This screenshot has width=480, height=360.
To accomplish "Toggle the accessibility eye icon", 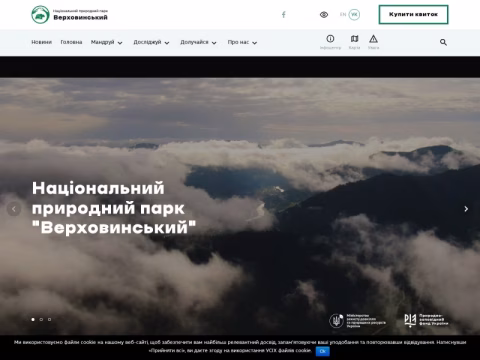I will click(x=324, y=15).
